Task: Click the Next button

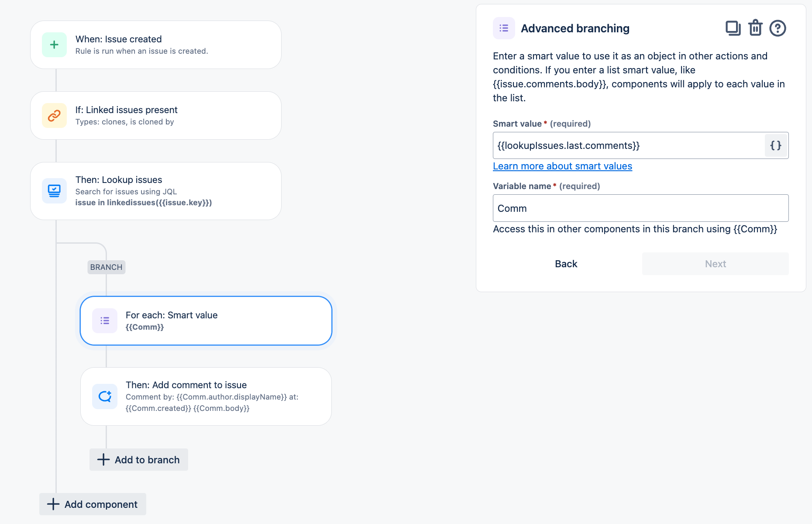Action: point(715,264)
